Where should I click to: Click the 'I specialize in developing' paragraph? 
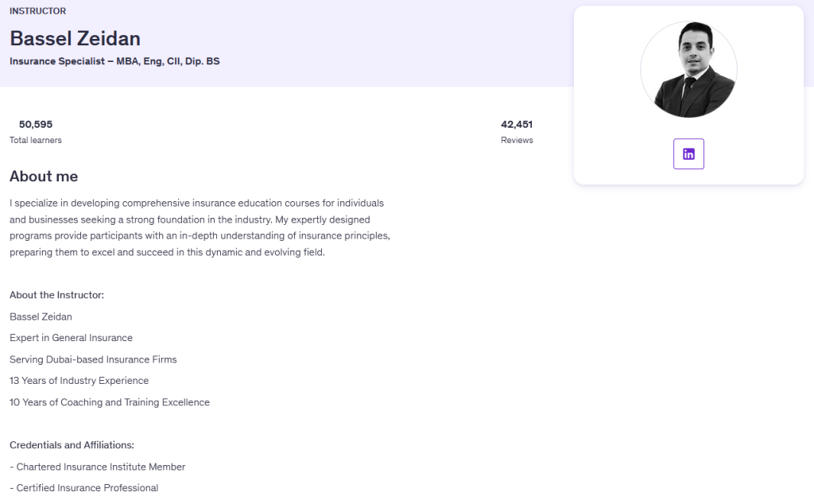(199, 228)
